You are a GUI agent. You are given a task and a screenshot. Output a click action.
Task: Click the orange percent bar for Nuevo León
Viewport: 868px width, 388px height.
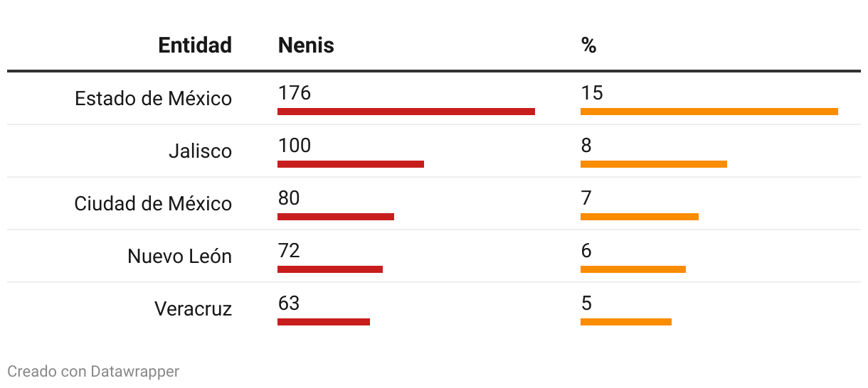pyautogui.click(x=633, y=269)
